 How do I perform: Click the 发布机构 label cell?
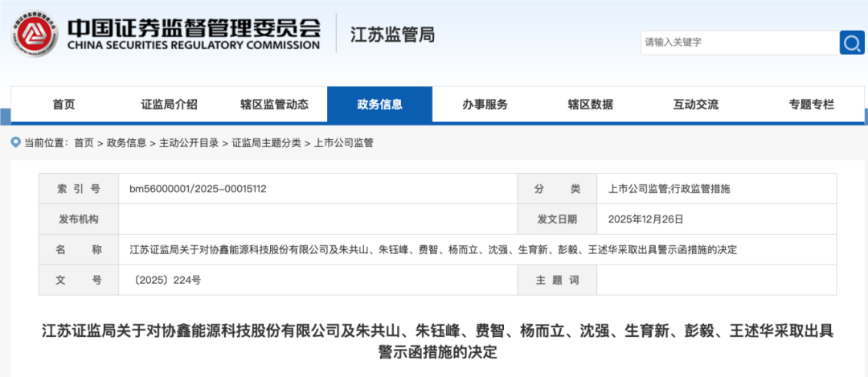tap(79, 219)
